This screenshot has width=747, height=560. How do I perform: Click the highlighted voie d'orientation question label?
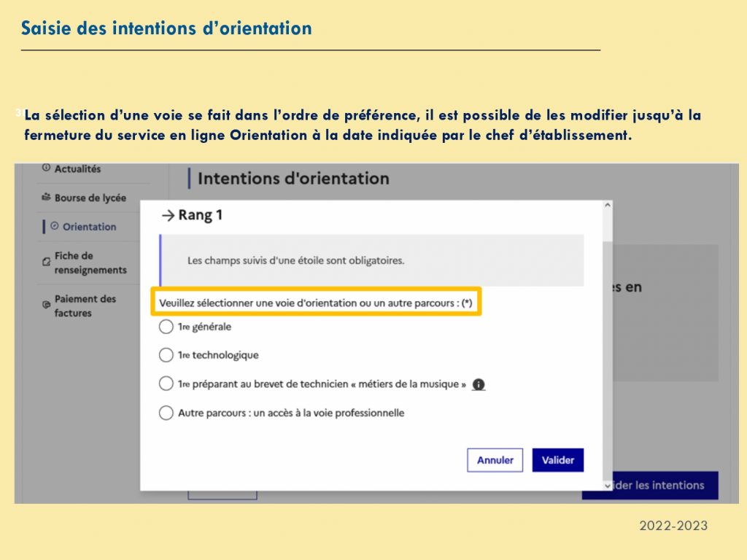(x=316, y=303)
